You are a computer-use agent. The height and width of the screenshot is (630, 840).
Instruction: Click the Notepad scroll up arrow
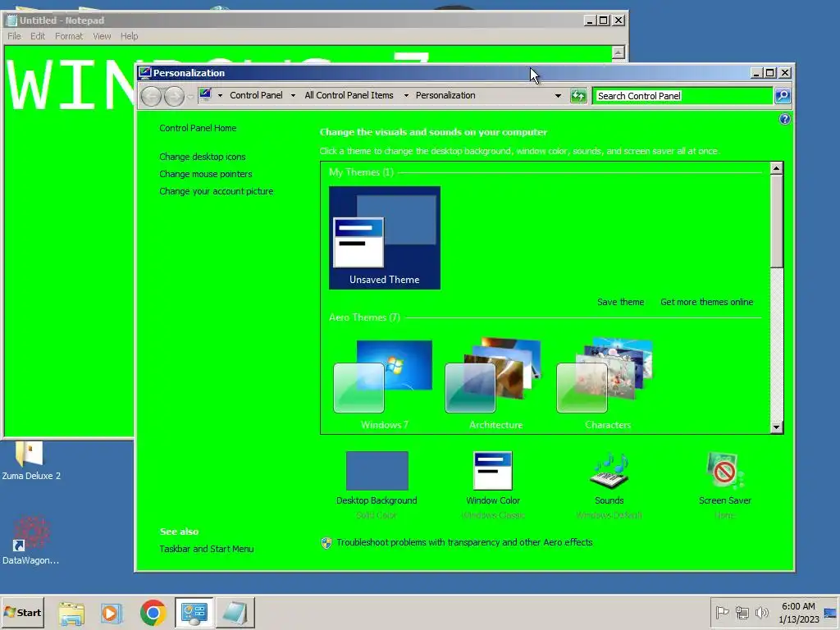tap(619, 52)
